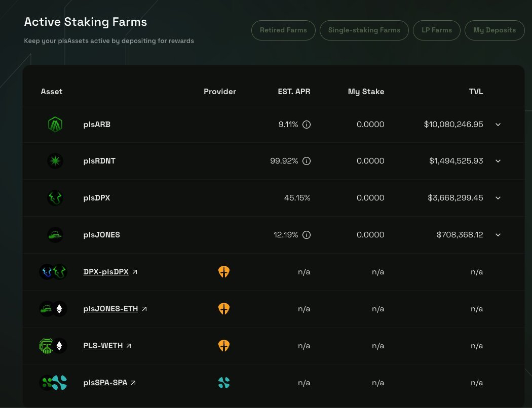Image resolution: width=532 pixels, height=408 pixels.
Task: Click the $3,668,299.45 TVL value
Action: 455,197
